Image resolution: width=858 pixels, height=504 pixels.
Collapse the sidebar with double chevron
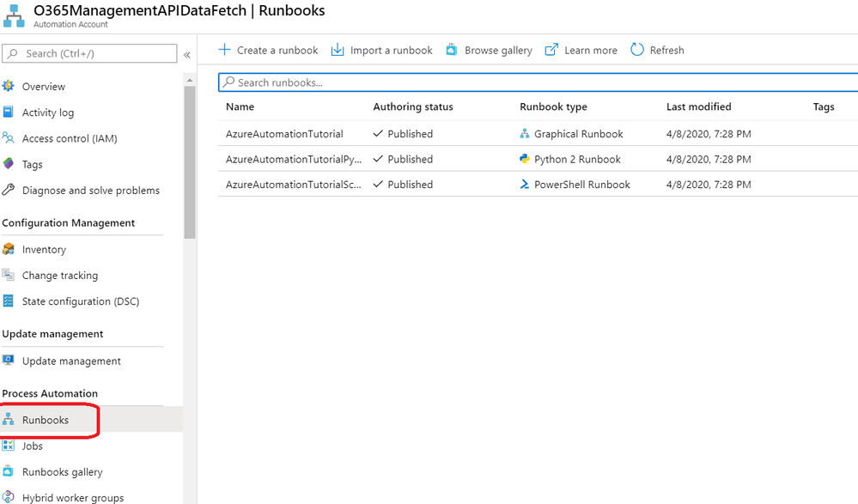coord(187,55)
